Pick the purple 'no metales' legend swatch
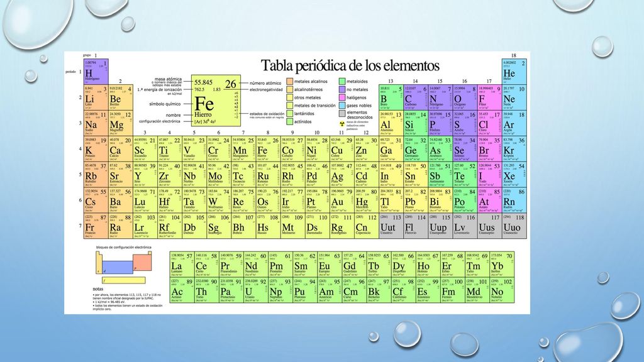The height and width of the screenshot is (362, 644). click(x=342, y=89)
